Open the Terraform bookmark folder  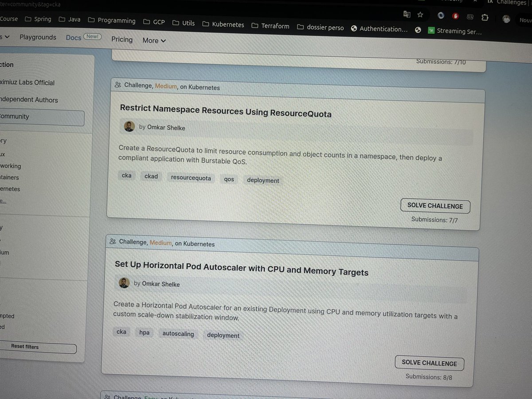coord(270,26)
